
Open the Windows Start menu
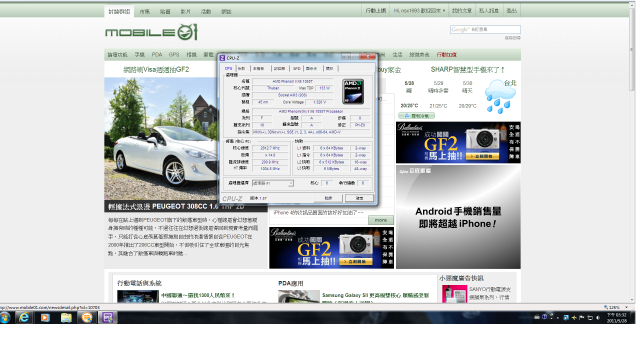point(5,317)
